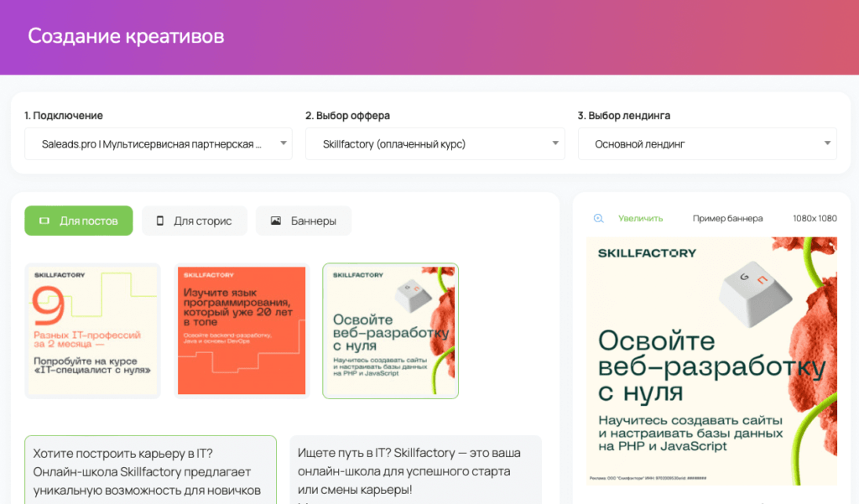The height and width of the screenshot is (504, 859).
Task: Select the text card 'Ищете путь в IT?'
Action: 416,470
